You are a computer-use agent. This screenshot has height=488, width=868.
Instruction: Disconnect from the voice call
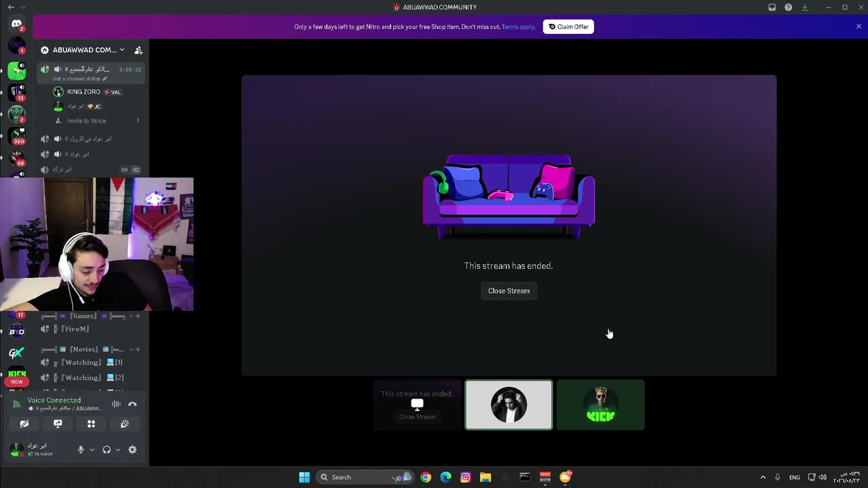point(132,404)
